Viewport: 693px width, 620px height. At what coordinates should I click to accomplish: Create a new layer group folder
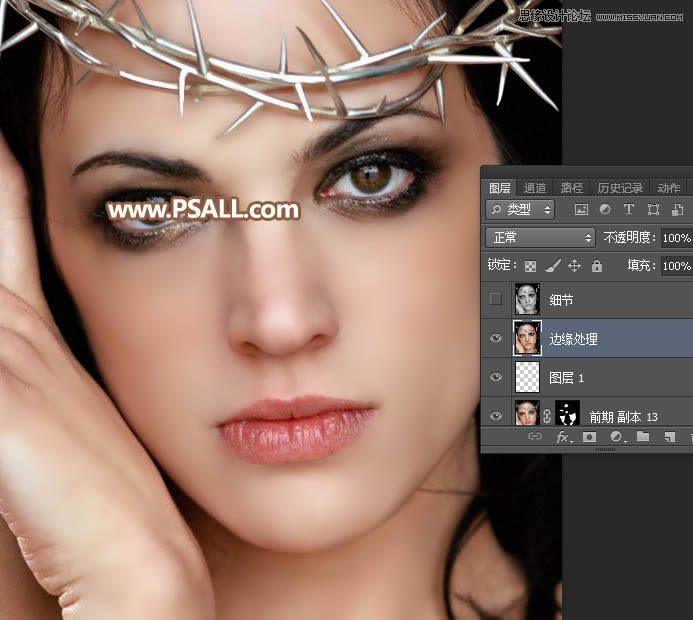[643, 437]
